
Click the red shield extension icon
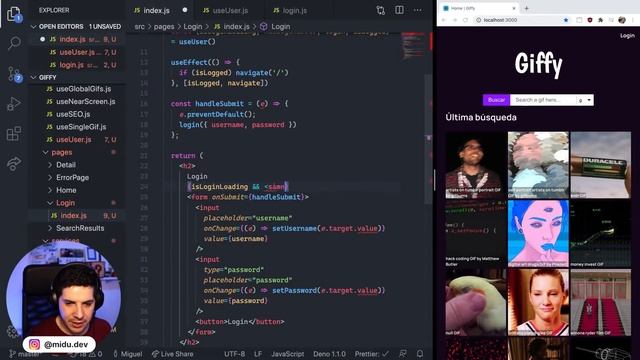tap(590, 20)
